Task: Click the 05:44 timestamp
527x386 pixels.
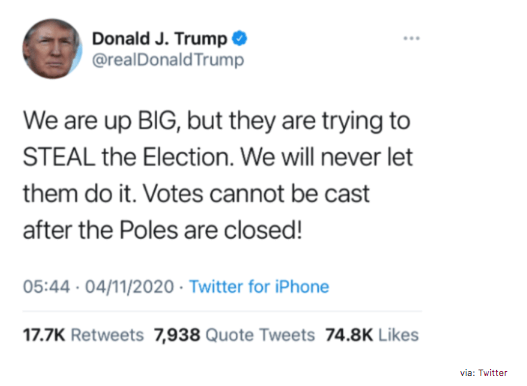Action: [46, 287]
